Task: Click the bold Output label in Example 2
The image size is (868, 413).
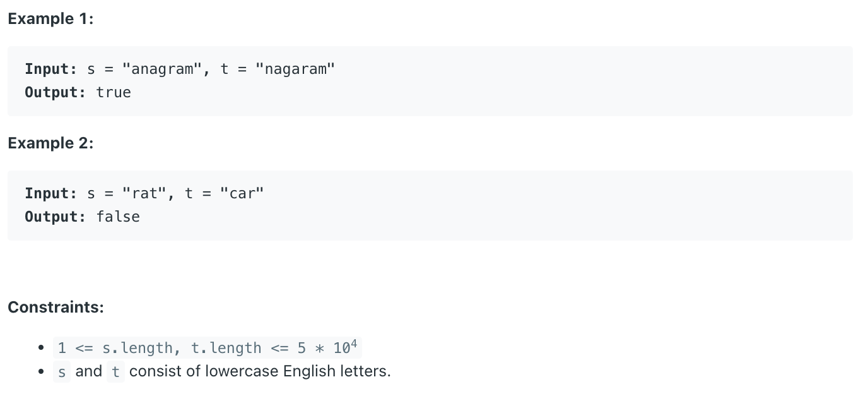Action: pos(55,217)
